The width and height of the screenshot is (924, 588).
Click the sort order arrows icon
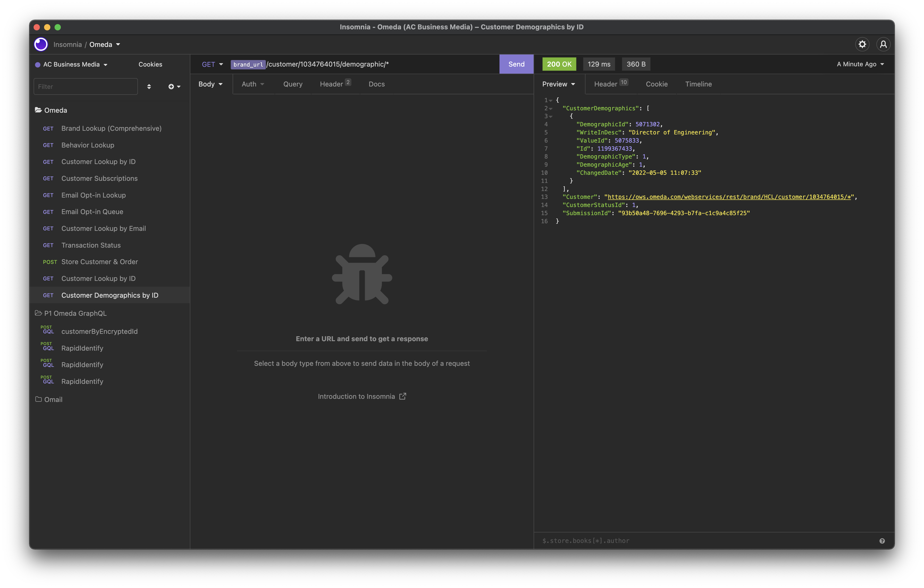click(x=149, y=87)
